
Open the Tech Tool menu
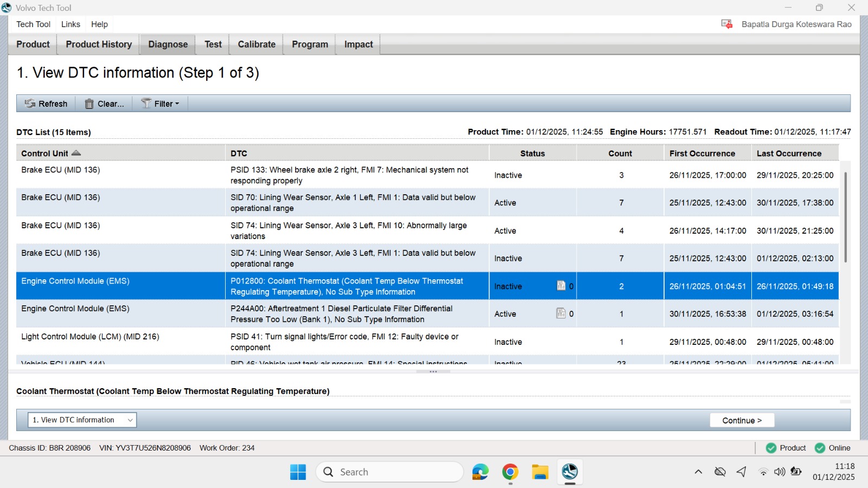(x=33, y=24)
